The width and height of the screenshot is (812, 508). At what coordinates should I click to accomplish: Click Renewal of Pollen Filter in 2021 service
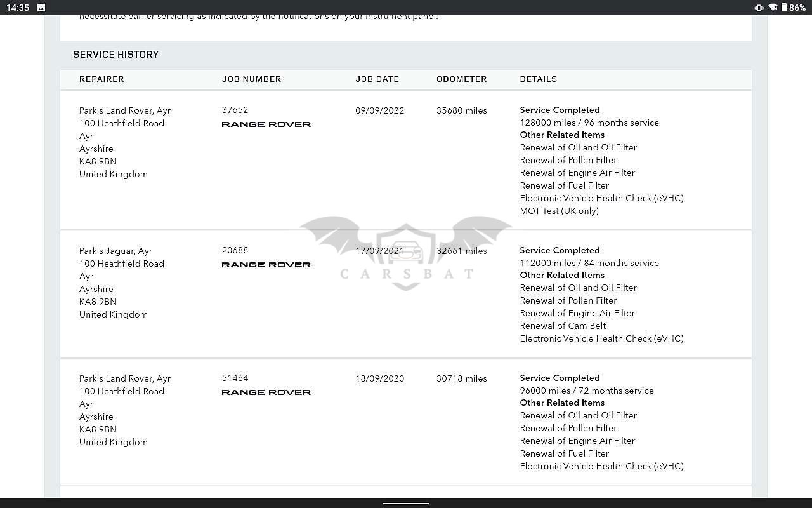568,301
